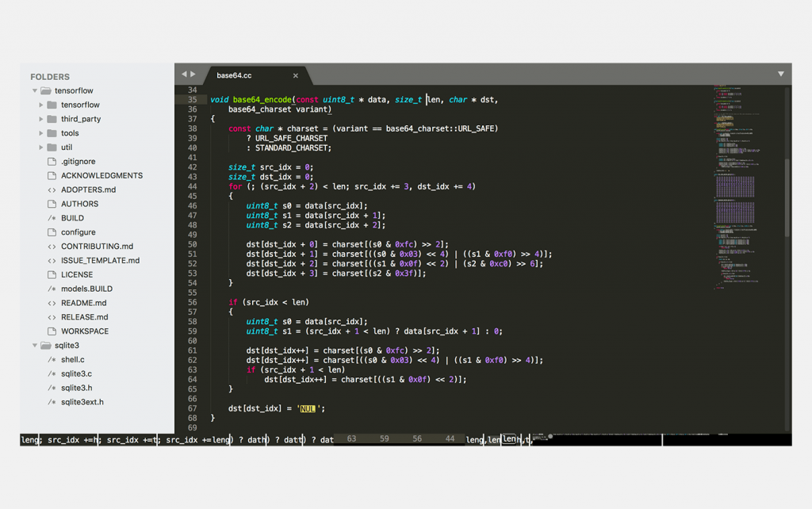Viewport: 812px width, 509px height.
Task: Open sqlite3.c under sqlite3
Action: [x=77, y=374]
